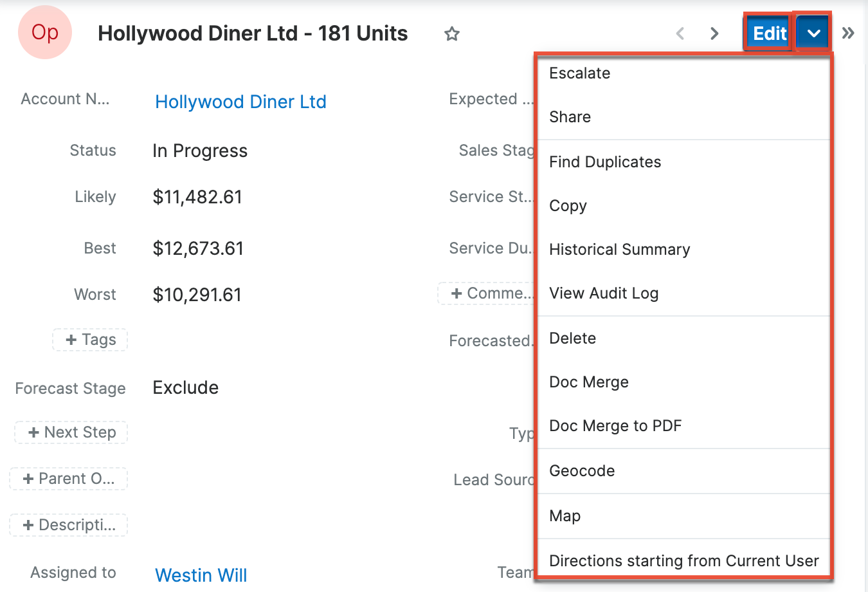The width and height of the screenshot is (868, 592).
Task: Open the Hollywood Diner Ltd account link
Action: pos(240,102)
